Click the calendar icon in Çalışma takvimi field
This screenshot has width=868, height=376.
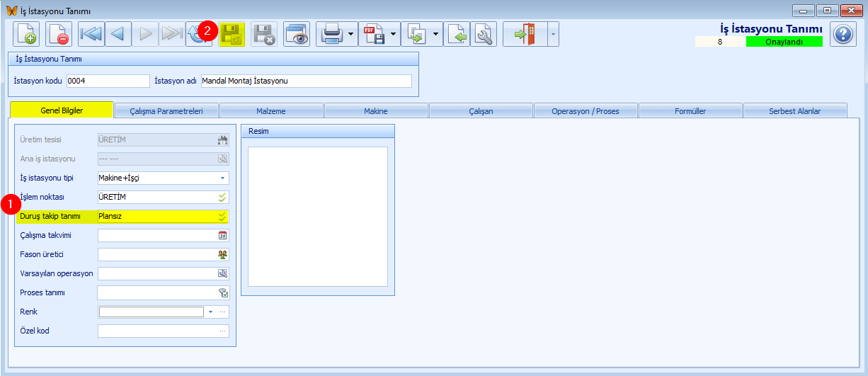[222, 236]
